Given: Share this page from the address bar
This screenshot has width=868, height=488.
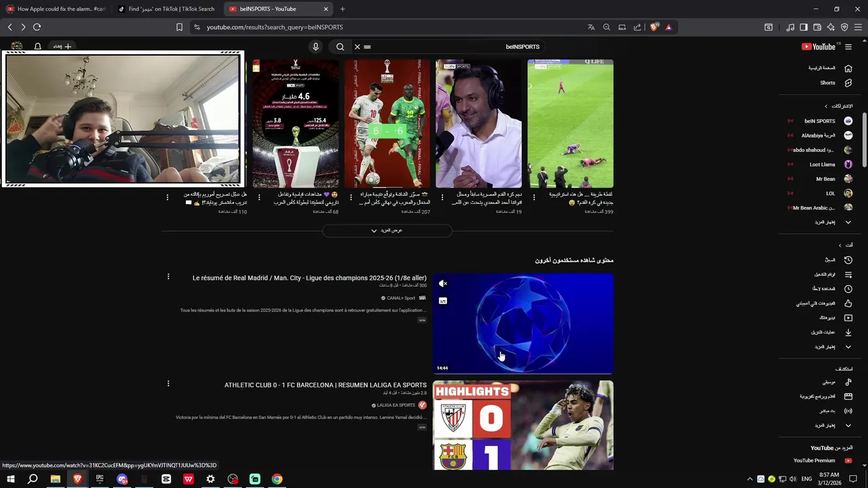Looking at the screenshot, I should tap(637, 27).
